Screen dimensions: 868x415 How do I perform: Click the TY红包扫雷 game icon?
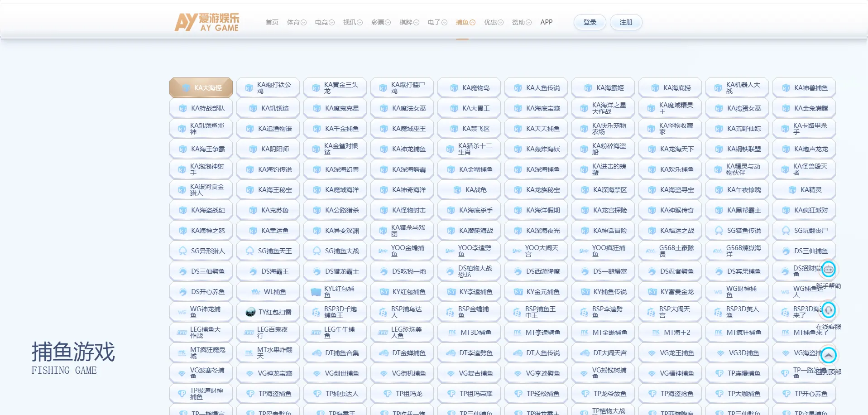pyautogui.click(x=250, y=312)
